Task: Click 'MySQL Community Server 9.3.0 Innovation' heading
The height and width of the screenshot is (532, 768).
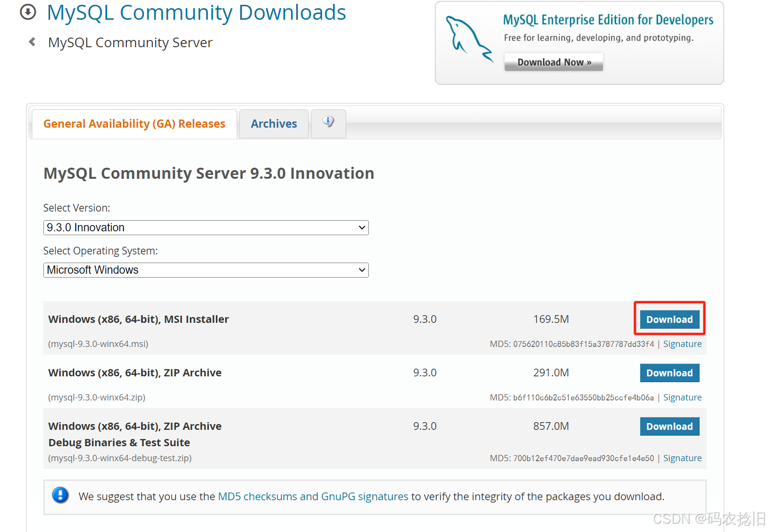Action: point(209,173)
